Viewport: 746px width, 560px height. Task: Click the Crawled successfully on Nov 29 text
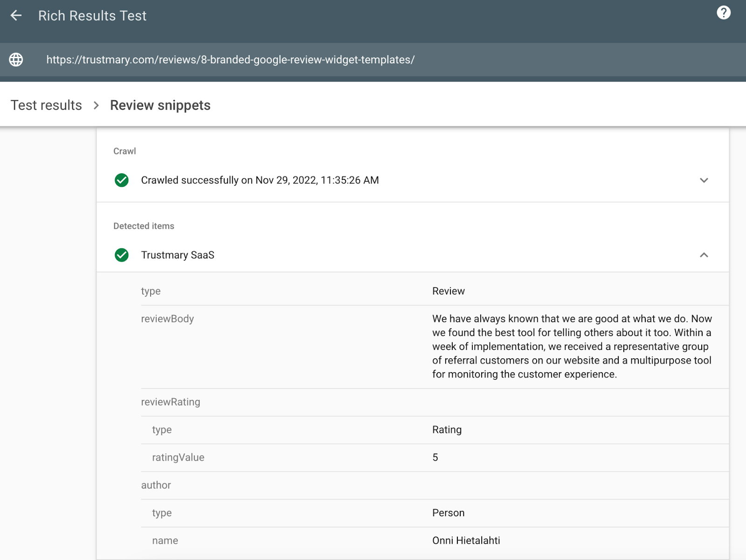point(260,180)
